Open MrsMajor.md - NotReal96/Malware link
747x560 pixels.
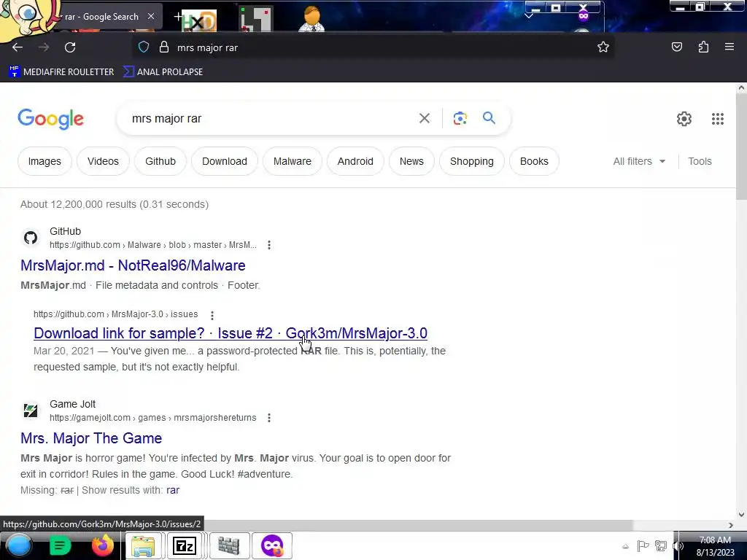[133, 265]
